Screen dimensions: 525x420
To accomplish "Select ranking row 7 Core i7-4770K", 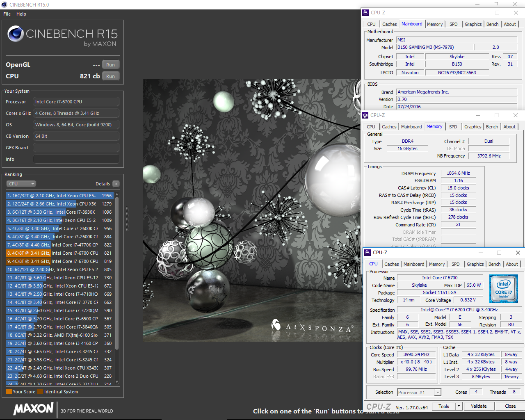I will [x=59, y=245].
